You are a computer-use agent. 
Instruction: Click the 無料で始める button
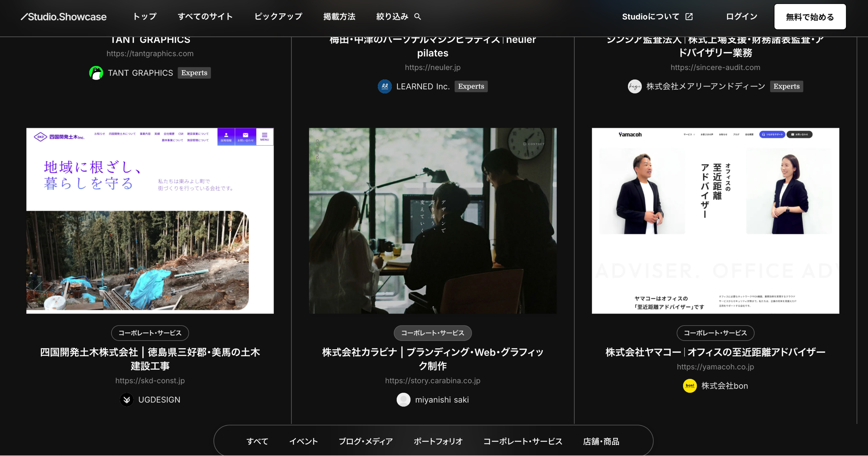pos(810,17)
